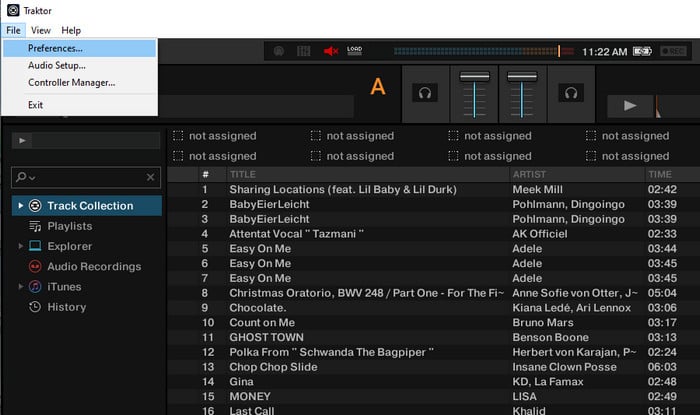Click the first 'not assigned' favorite slot, top row
This screenshot has height=415, width=700.
(215, 136)
